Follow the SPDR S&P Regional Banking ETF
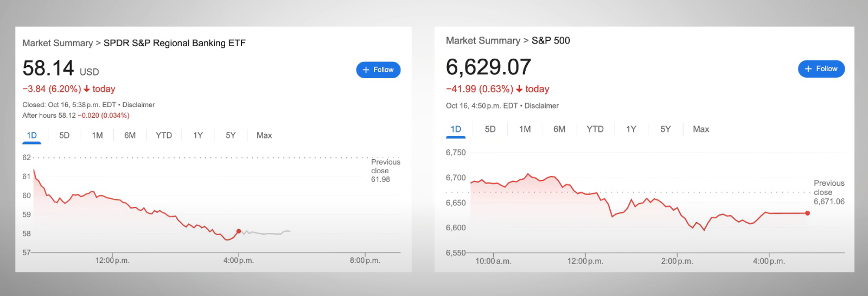 pos(378,70)
